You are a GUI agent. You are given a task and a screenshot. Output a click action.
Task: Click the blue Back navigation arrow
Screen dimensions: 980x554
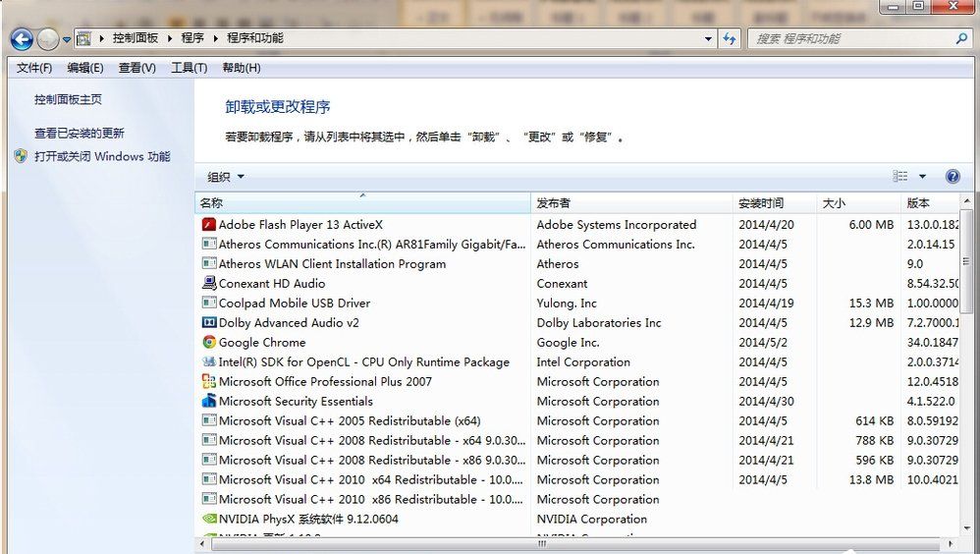pos(22,39)
